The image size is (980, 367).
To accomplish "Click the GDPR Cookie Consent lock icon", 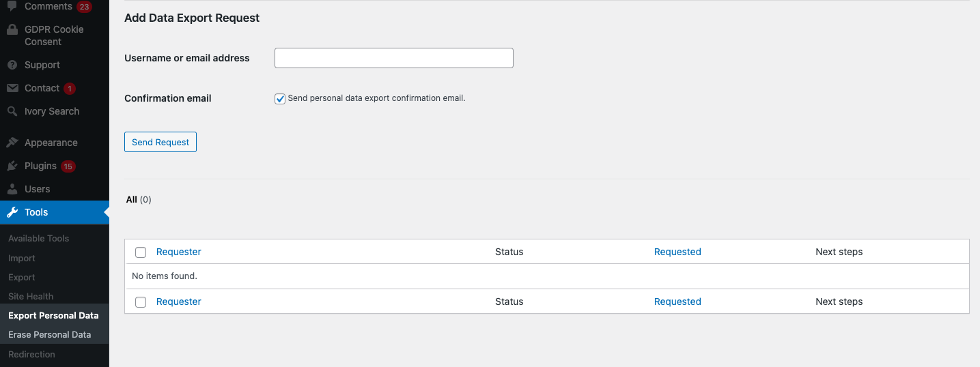I will (12, 30).
